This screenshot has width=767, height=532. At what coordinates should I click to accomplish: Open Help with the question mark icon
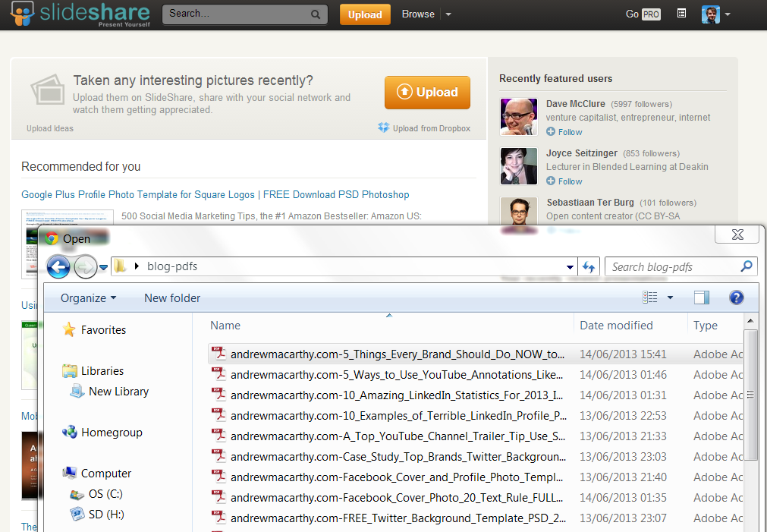[x=736, y=297]
